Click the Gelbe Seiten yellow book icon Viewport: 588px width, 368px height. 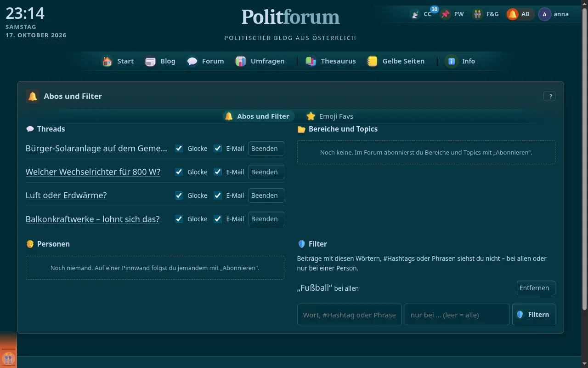click(x=373, y=61)
